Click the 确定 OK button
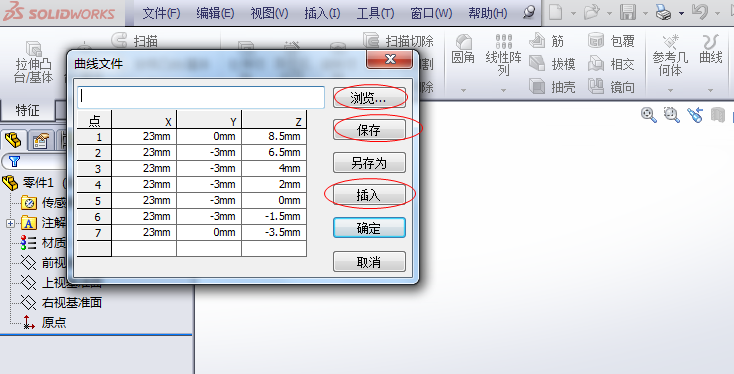 tap(369, 228)
